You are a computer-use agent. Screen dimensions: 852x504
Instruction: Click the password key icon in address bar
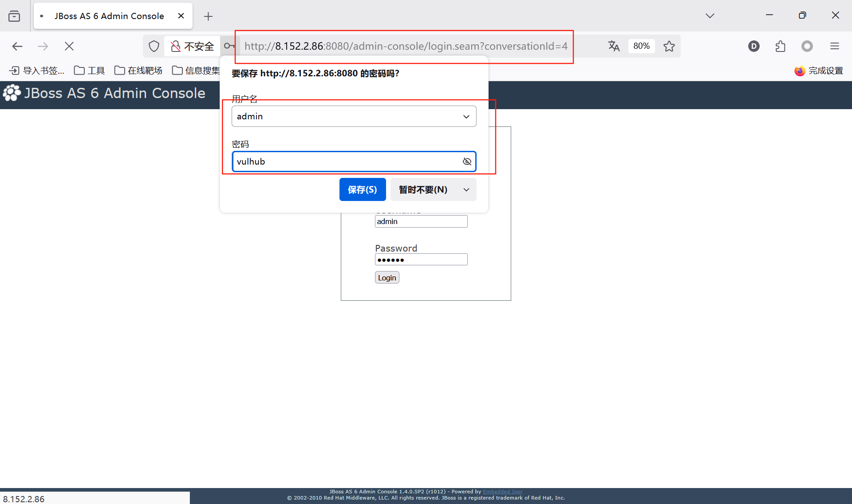[x=229, y=46]
